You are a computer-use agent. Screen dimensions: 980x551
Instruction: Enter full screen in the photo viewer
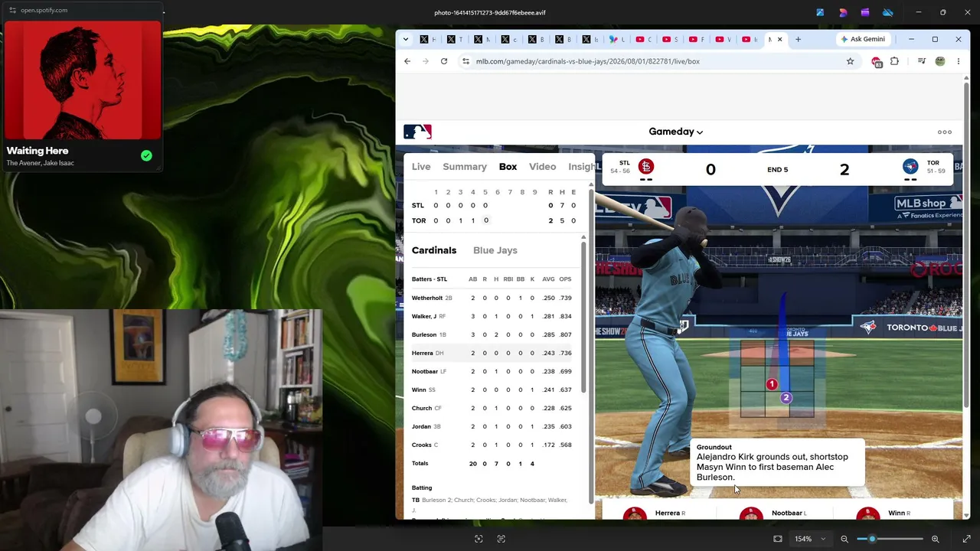(966, 539)
